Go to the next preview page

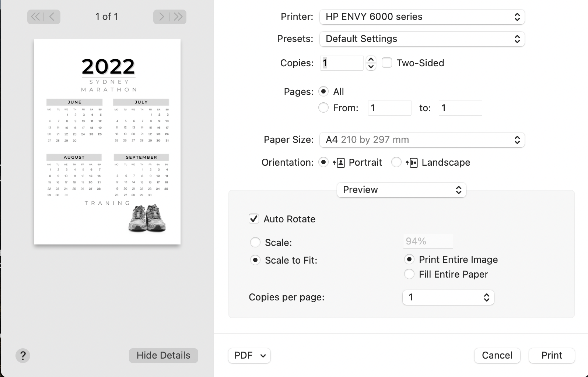point(161,17)
